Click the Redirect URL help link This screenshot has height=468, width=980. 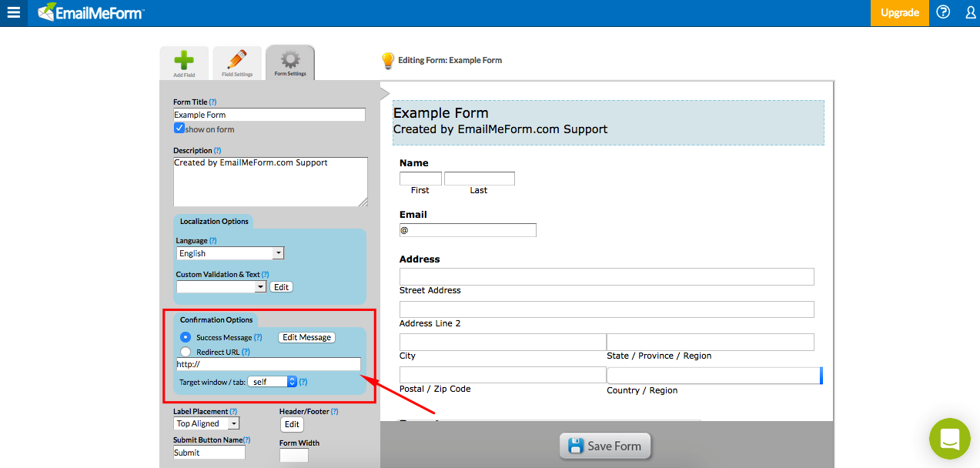246,352
